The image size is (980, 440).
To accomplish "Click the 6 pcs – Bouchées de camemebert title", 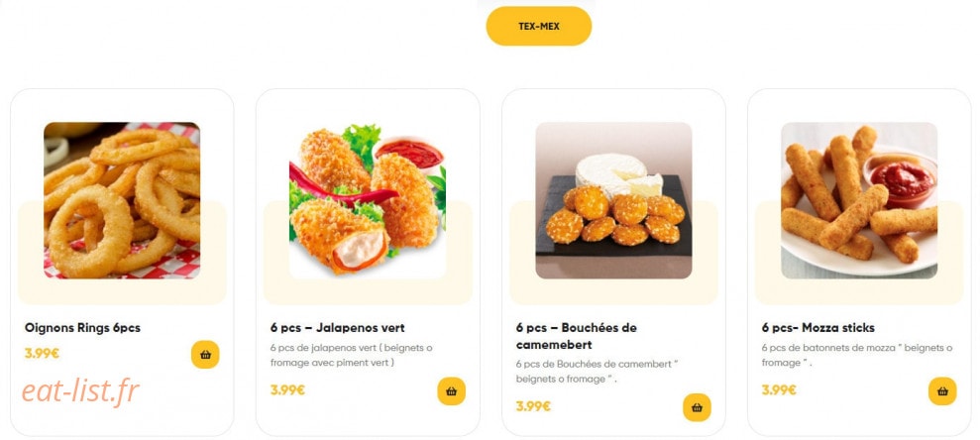I will [x=577, y=336].
